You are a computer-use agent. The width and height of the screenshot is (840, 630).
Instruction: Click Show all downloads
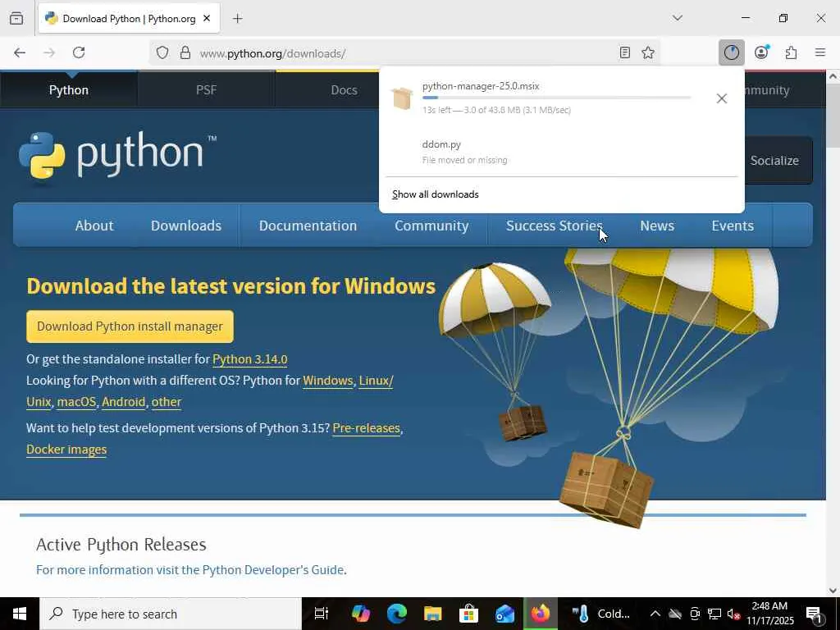pos(436,194)
